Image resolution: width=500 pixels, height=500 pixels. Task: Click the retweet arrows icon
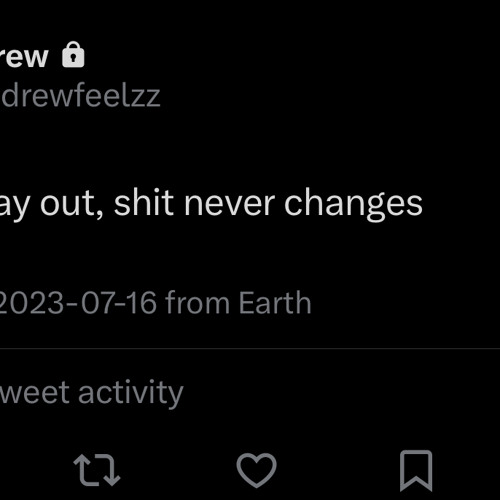[97, 470]
